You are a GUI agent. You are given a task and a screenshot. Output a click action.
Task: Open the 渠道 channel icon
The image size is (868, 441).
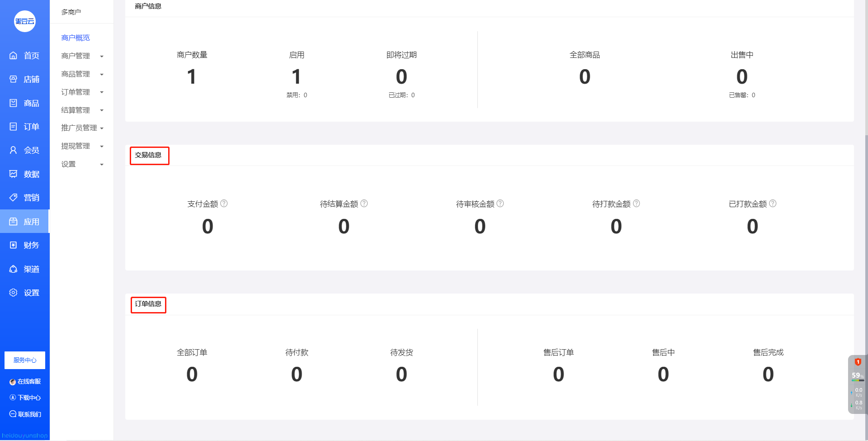[x=13, y=269]
